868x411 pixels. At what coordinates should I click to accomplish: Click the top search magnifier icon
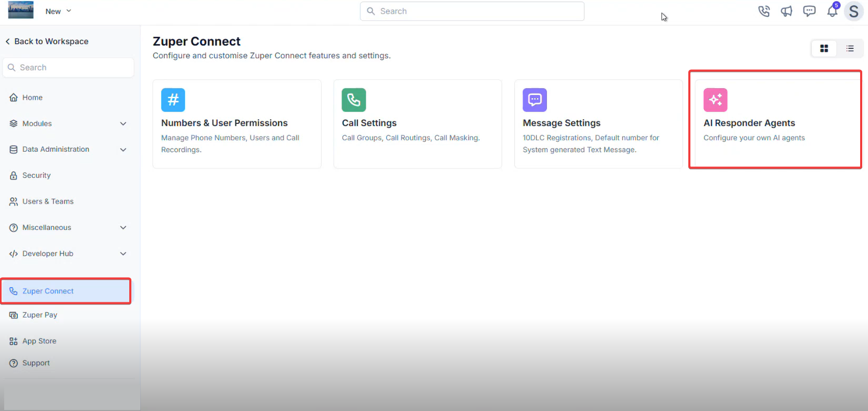click(371, 11)
